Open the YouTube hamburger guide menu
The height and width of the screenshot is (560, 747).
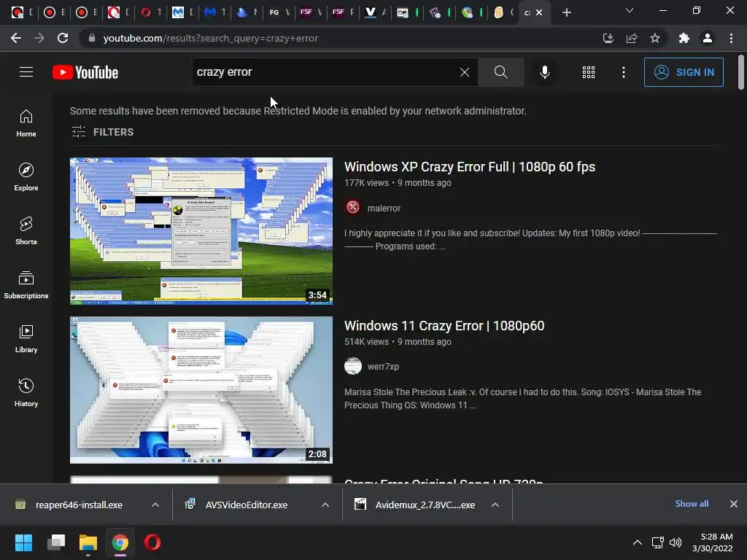pos(26,72)
